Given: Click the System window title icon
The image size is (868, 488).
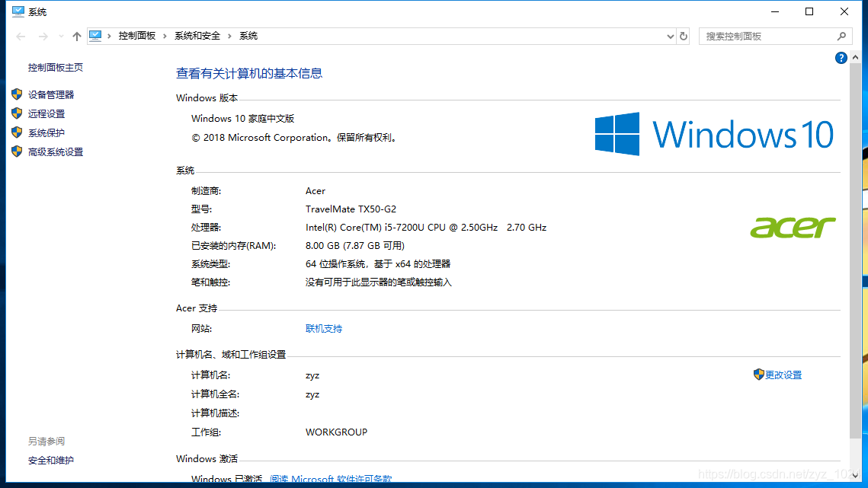Looking at the screenshot, I should coord(18,11).
